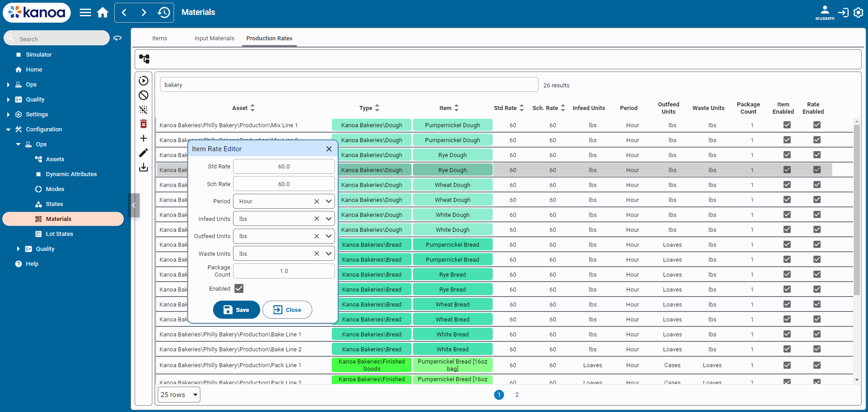Open the Period dropdown arrow
This screenshot has height=412, width=868.
click(329, 201)
